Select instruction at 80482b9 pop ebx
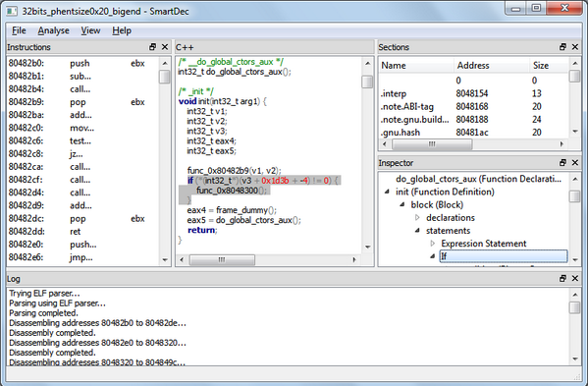588x386 pixels. 83,102
